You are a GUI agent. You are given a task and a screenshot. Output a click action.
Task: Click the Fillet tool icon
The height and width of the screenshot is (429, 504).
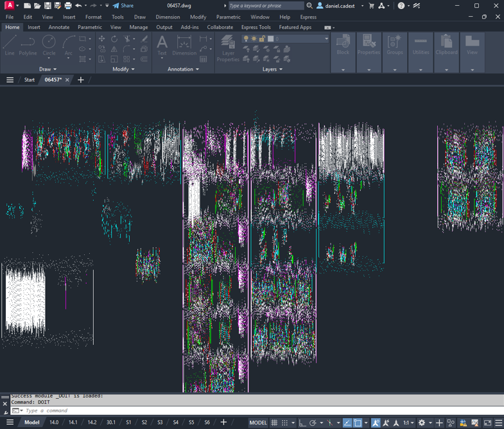point(126,49)
